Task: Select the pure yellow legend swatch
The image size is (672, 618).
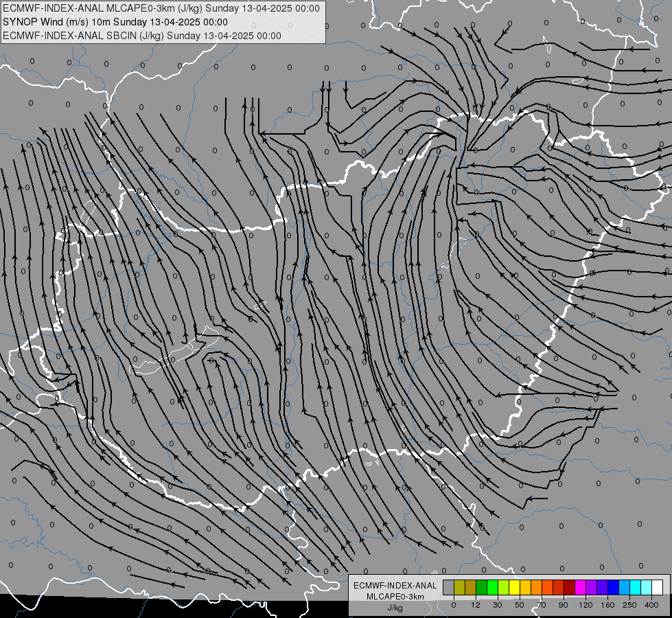Action: pos(514,587)
